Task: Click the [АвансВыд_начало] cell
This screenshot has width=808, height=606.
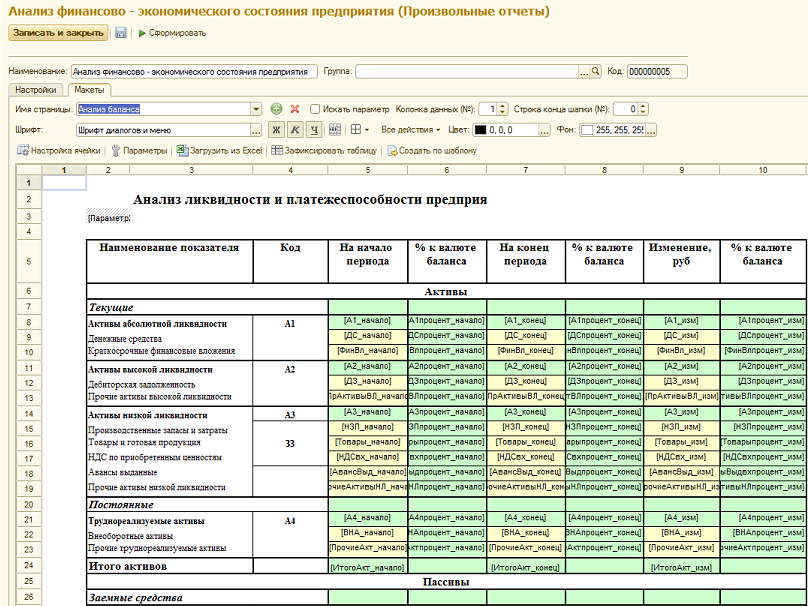Action: pyautogui.click(x=367, y=472)
